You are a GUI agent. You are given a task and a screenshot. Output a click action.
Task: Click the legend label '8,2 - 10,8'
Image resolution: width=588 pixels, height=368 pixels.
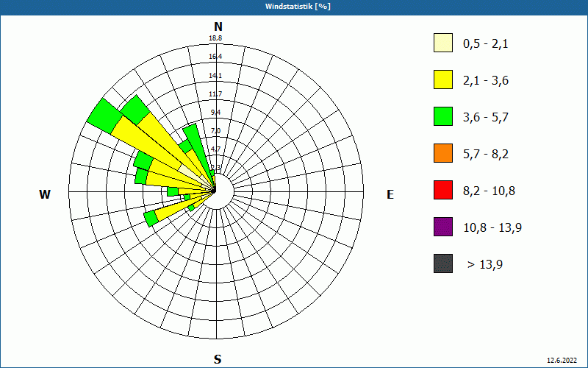tap(489, 191)
